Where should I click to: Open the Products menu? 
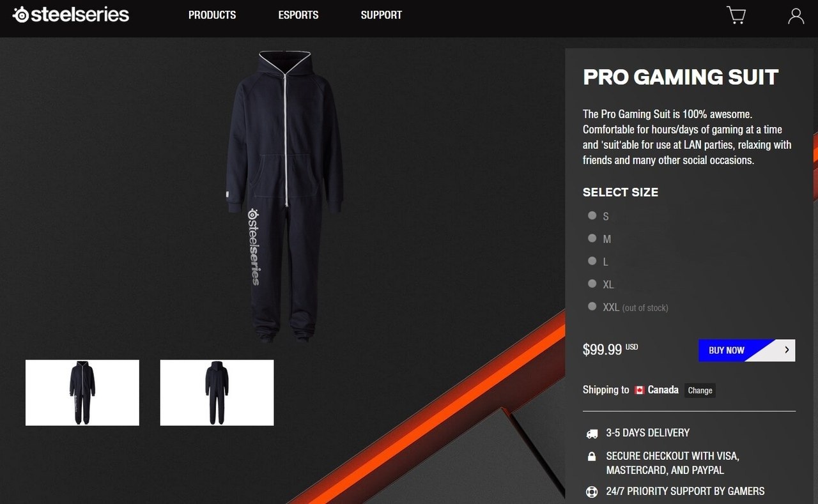click(x=212, y=15)
